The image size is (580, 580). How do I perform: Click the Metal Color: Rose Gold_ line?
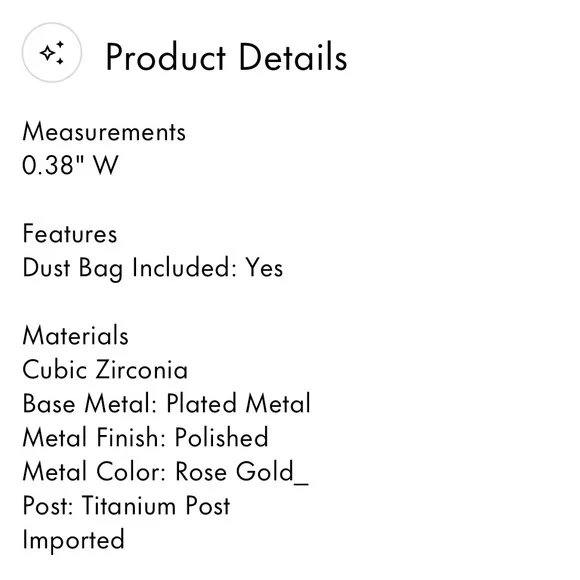point(165,472)
